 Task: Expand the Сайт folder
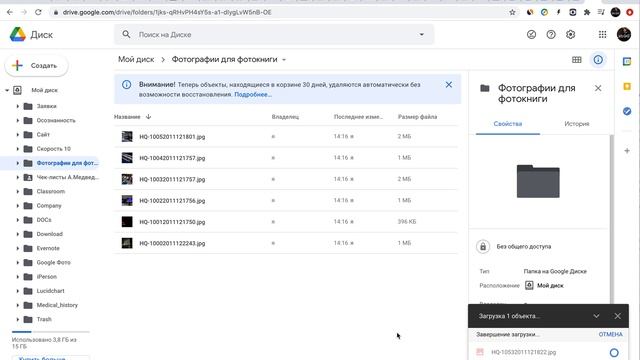point(18,135)
